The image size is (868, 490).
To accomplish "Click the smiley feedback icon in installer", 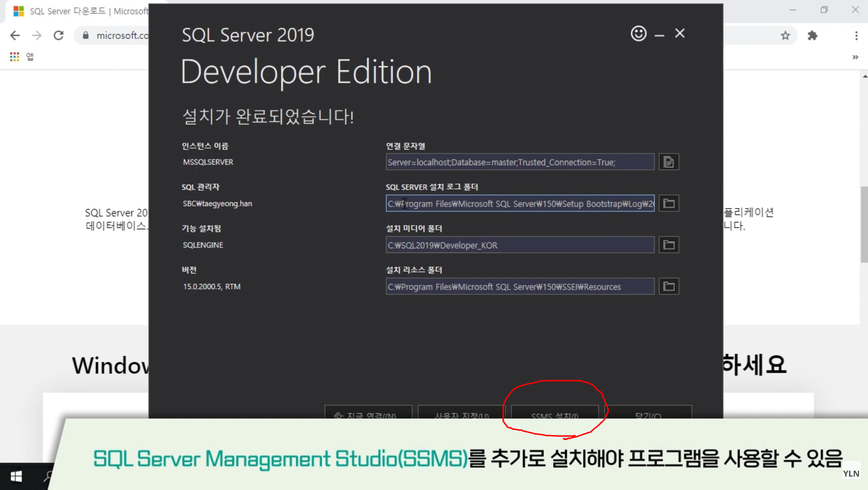I will click(x=638, y=34).
